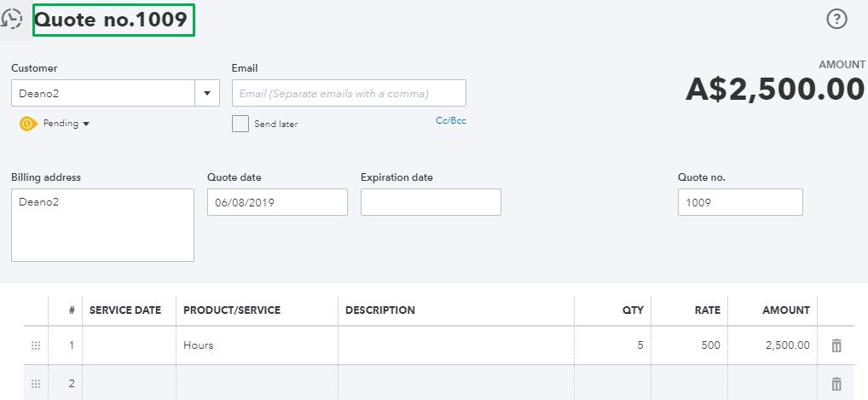Enable the Send later checkbox

click(240, 124)
